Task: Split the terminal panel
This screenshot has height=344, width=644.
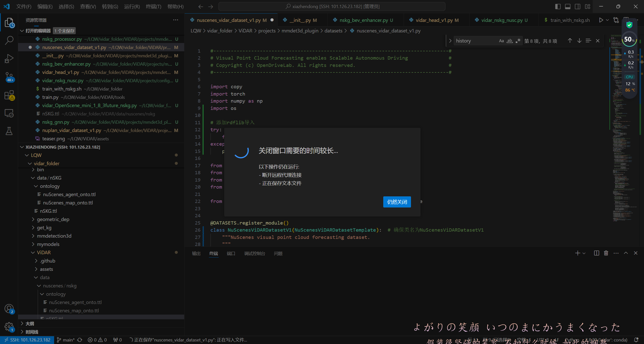Action: [x=596, y=253]
